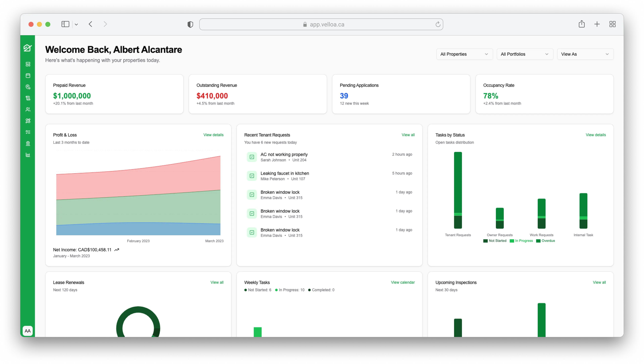
Task: Open the Dashboard panel from the sidebar
Action: point(28,64)
